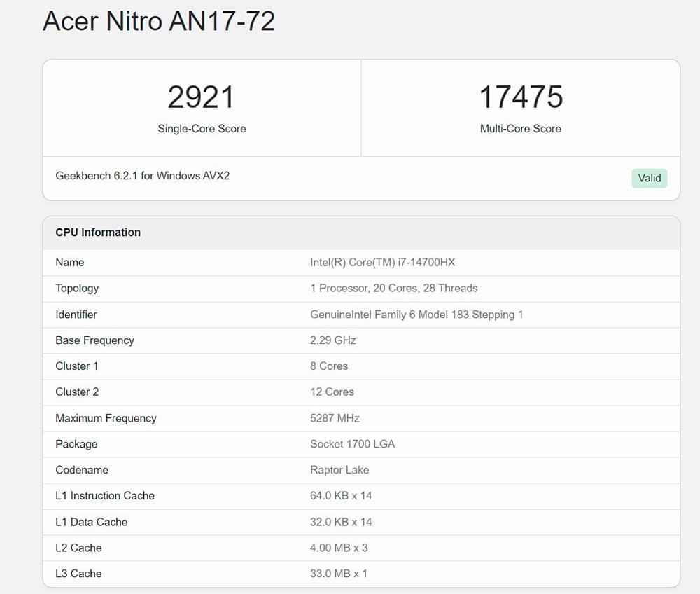Click the Socket 1700 LGA package value

coord(352,444)
